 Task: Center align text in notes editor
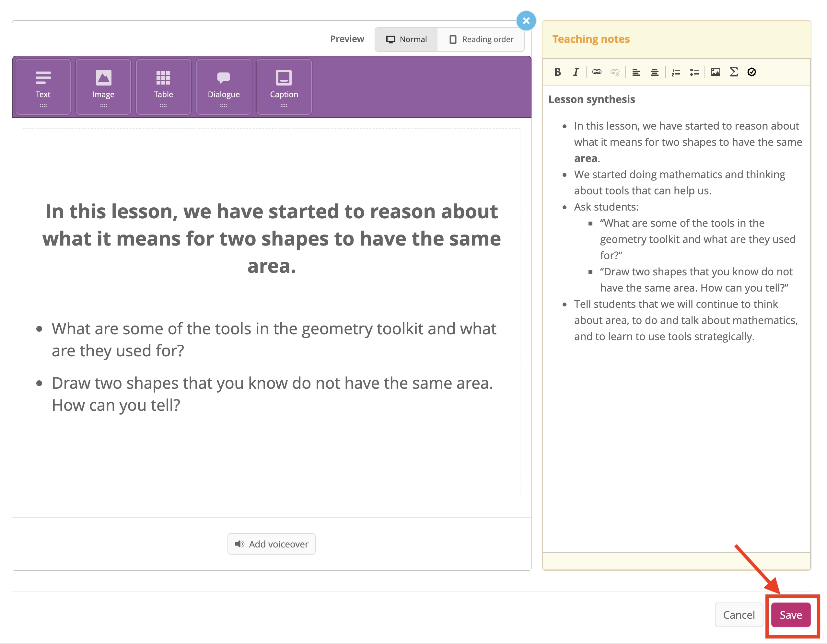(x=654, y=72)
